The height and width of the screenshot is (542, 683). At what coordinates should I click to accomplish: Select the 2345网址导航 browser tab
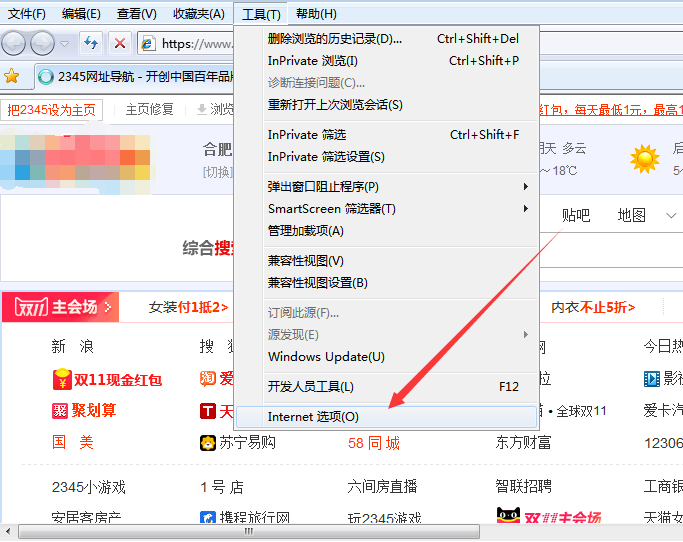click(x=135, y=77)
